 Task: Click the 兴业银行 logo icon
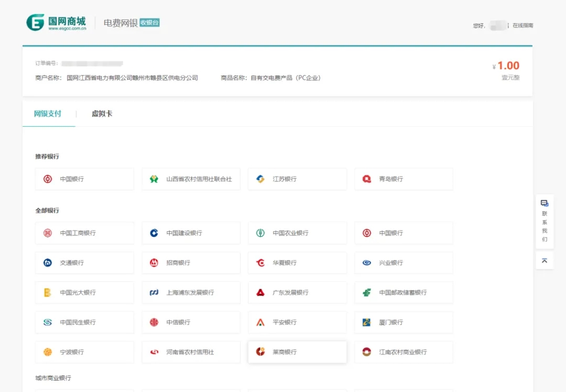(367, 263)
